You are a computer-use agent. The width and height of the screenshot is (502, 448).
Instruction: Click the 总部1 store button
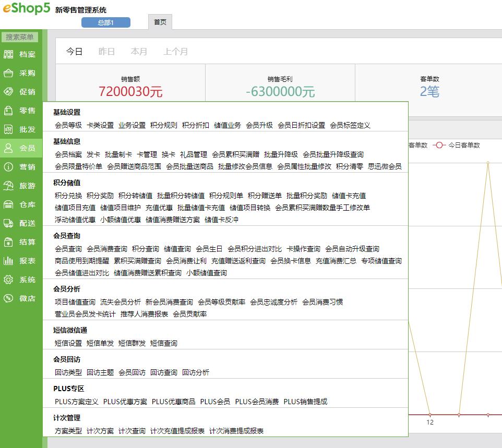click(105, 23)
